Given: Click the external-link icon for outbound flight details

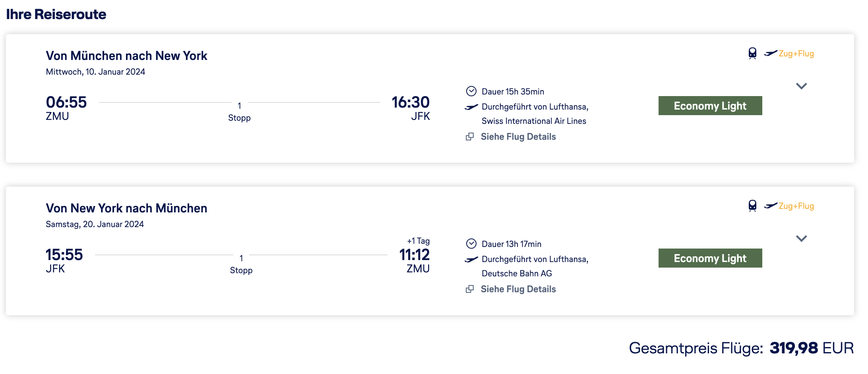Looking at the screenshot, I should (470, 137).
